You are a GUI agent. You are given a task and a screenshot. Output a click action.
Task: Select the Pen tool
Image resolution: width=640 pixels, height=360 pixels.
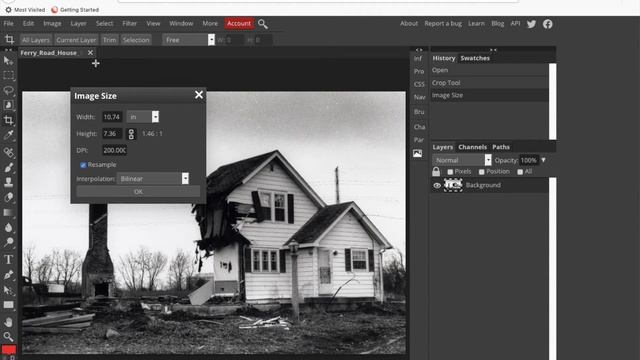tap(8, 275)
